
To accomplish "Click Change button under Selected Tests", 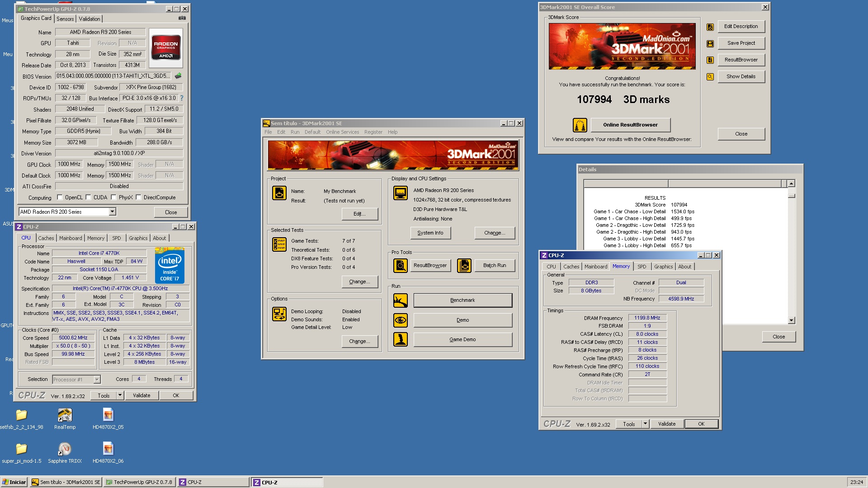I will click(x=359, y=282).
